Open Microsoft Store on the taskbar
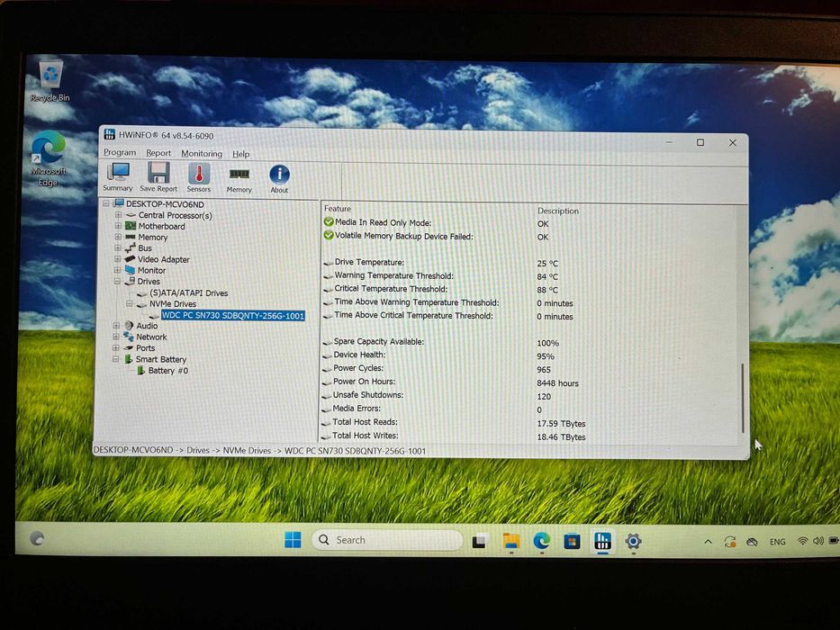 (x=572, y=542)
